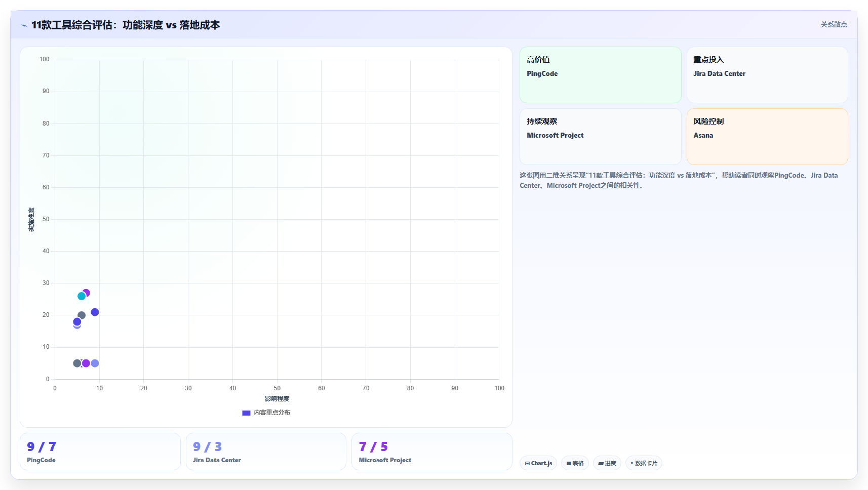Image resolution: width=868 pixels, height=490 pixels.
Task: Click the description paragraph under the cards
Action: coord(679,180)
